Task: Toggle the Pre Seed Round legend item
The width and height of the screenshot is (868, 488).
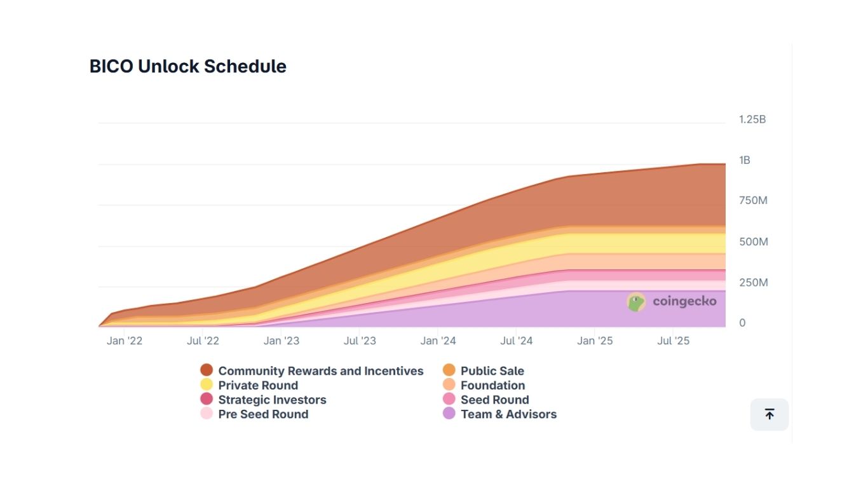Action: pyautogui.click(x=262, y=414)
